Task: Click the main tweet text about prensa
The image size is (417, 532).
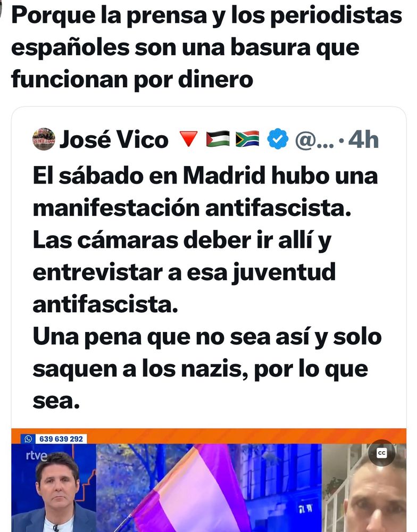Action: [x=206, y=47]
